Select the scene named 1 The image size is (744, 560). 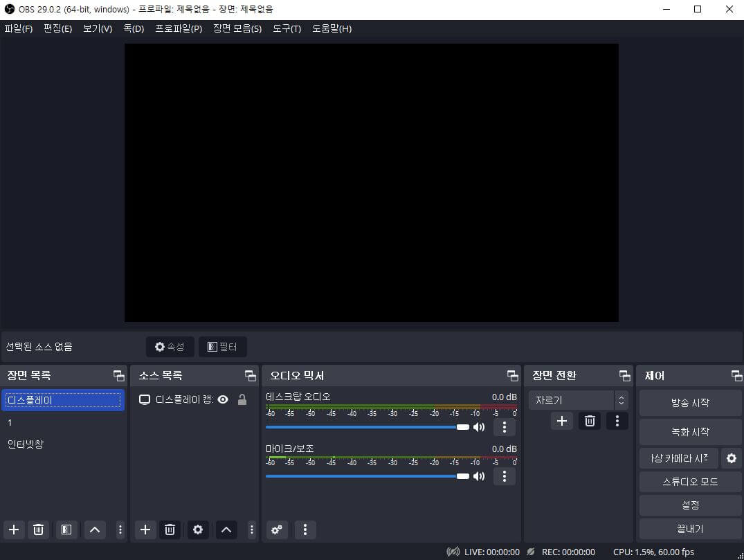pyautogui.click(x=63, y=422)
